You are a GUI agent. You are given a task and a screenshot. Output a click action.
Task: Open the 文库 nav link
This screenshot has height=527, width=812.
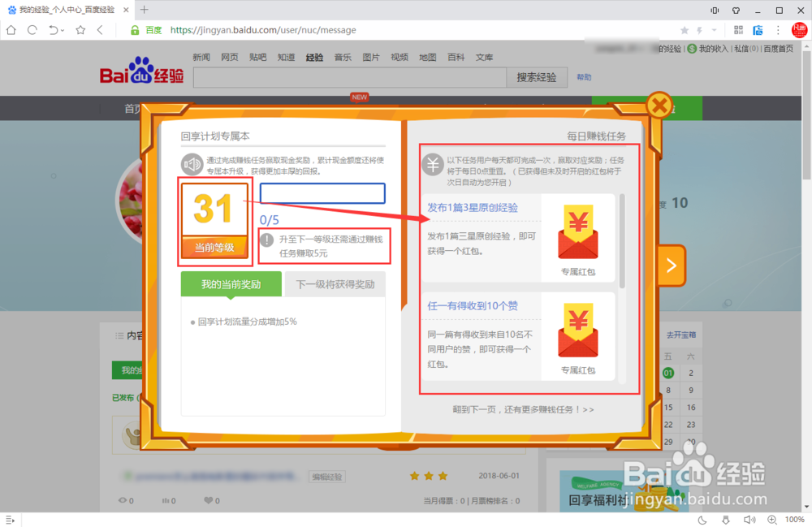point(484,57)
